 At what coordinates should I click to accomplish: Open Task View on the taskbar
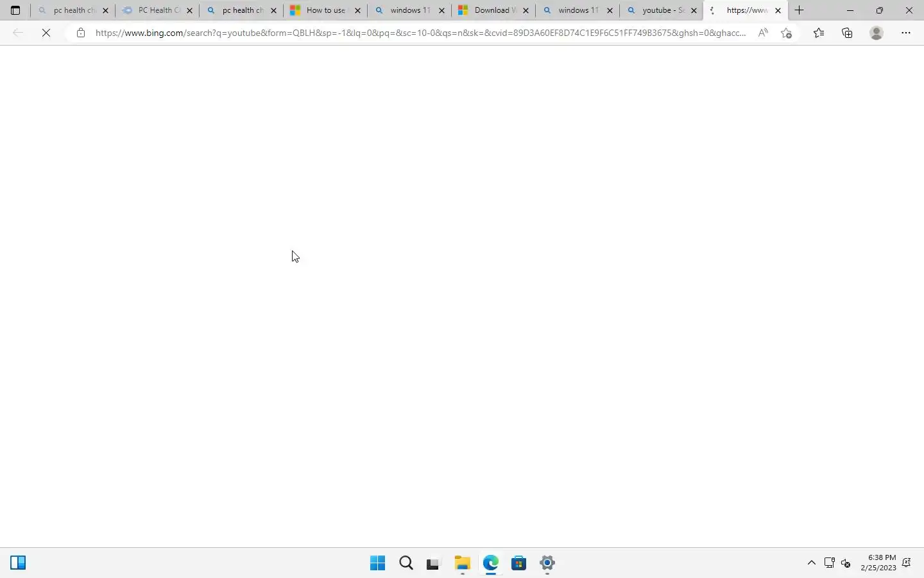coord(434,563)
